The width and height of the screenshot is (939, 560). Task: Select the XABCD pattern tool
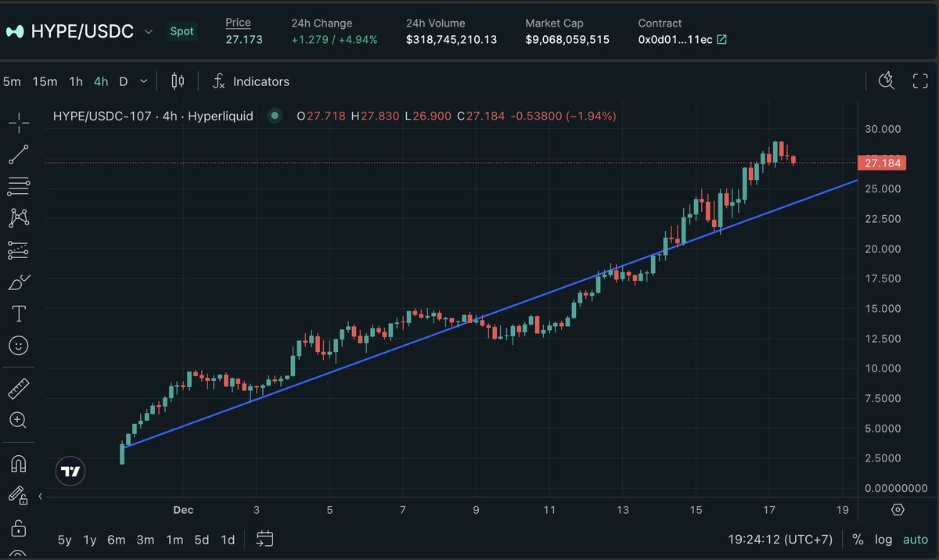[x=19, y=217]
